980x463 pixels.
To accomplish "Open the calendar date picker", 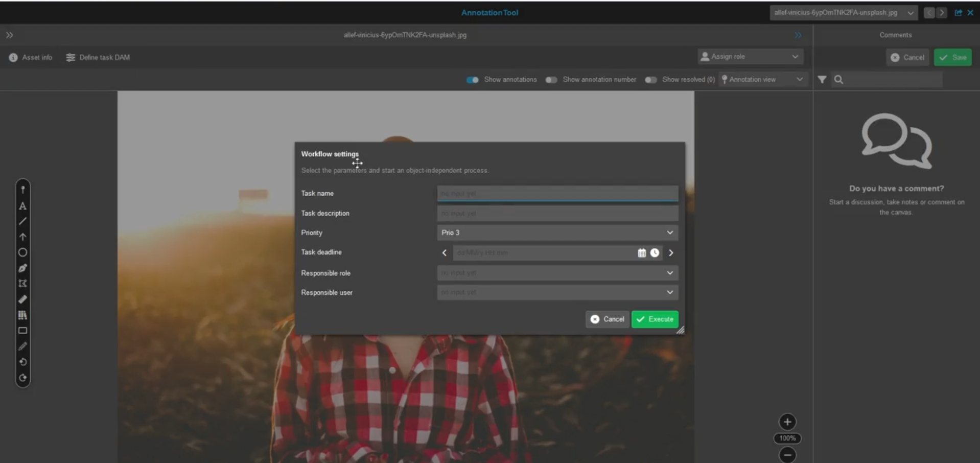I will tap(642, 253).
